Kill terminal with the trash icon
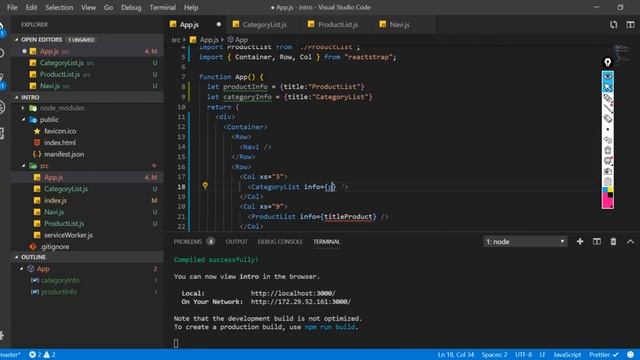This screenshot has width=640, height=360. 613,242
